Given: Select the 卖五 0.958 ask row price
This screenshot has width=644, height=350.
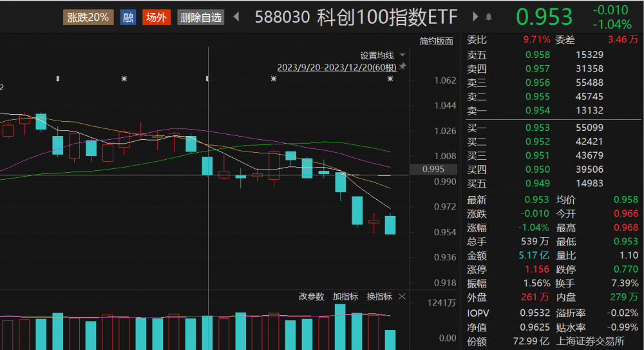Looking at the screenshot, I should pyautogui.click(x=538, y=55).
